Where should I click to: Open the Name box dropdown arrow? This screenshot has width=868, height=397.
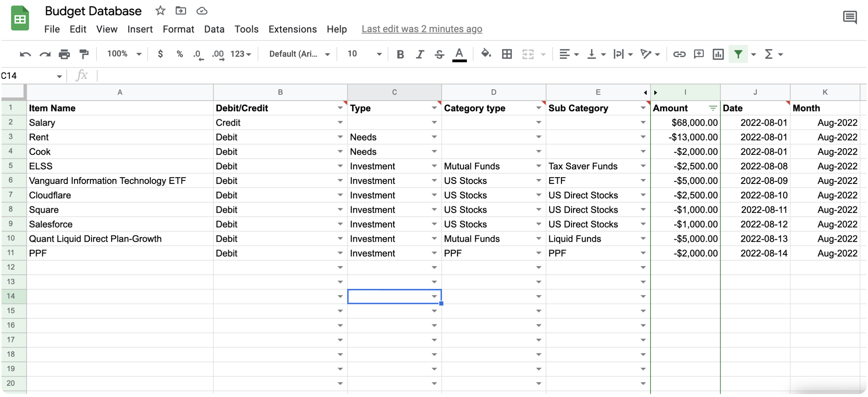[59, 76]
